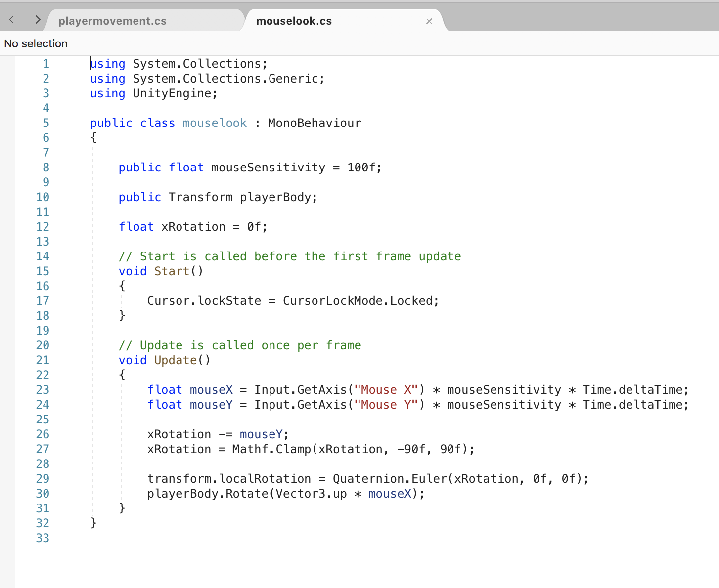Click 'playerBody;' on line 10
719x588 pixels.
(278, 197)
